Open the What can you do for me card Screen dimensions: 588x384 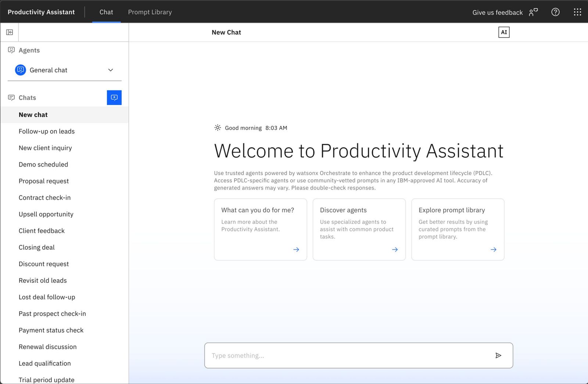[261, 230]
